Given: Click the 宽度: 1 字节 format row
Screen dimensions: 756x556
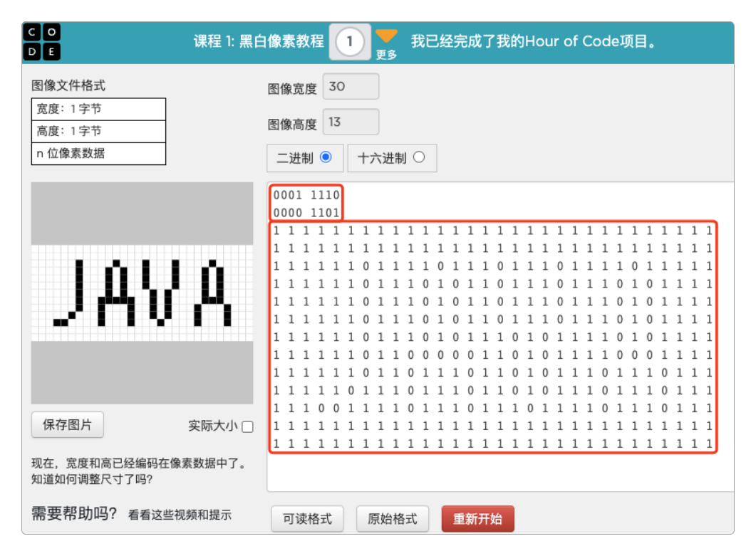Looking at the screenshot, I should [x=99, y=110].
